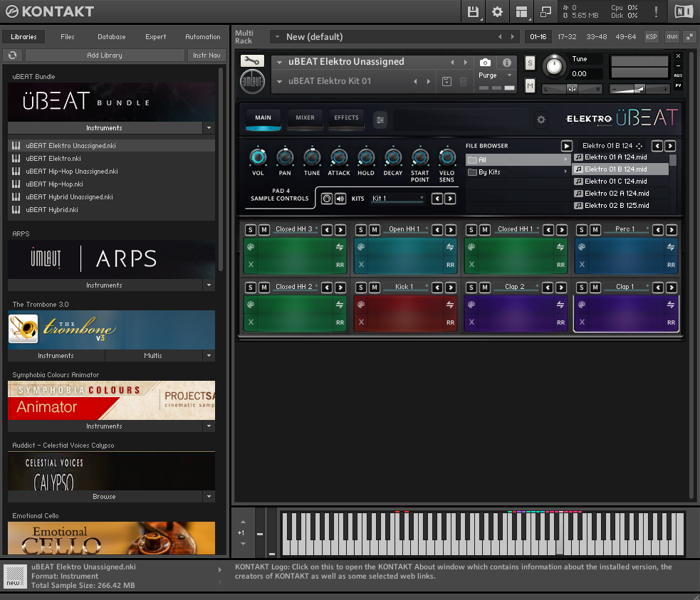Click RR on the Perc 1 pad

[671, 265]
